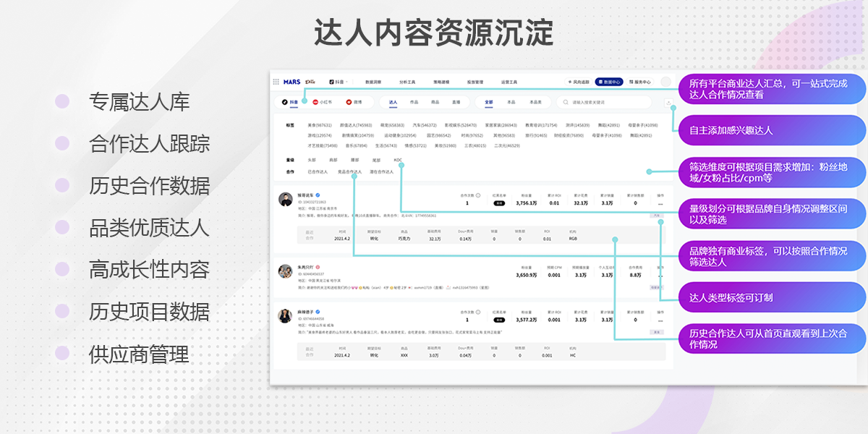The image size is (868, 434).
Task: Open the 投放管理 navigation menu
Action: (475, 82)
